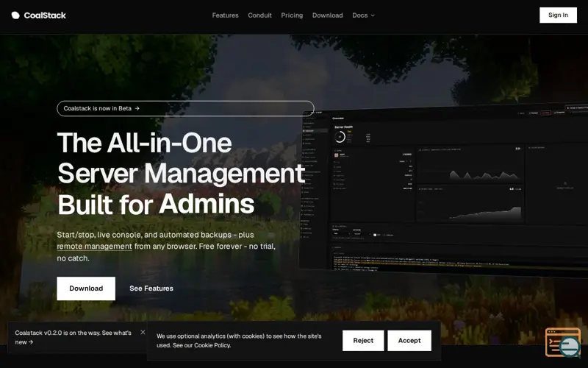The width and height of the screenshot is (588, 368).
Task: Dismiss the v0.2.0 announcement with X
Action: [x=143, y=332]
